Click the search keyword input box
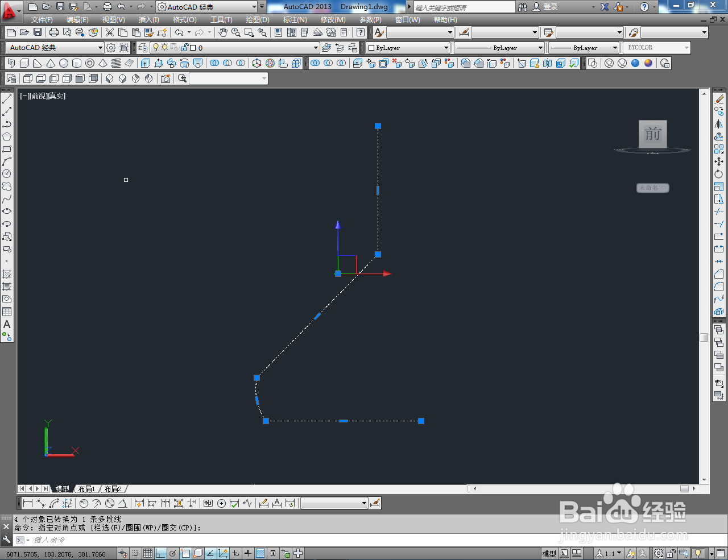This screenshot has width=728, height=560. (464, 7)
